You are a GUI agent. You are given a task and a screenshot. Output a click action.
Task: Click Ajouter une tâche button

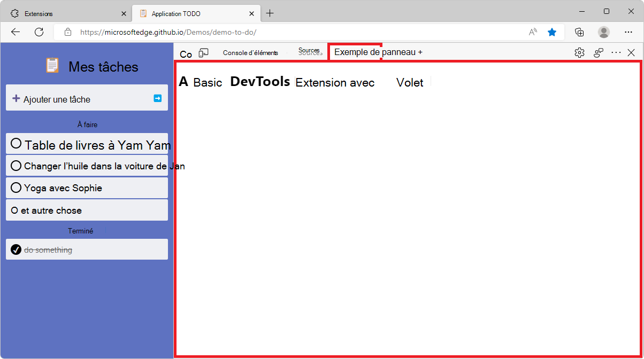(x=53, y=98)
